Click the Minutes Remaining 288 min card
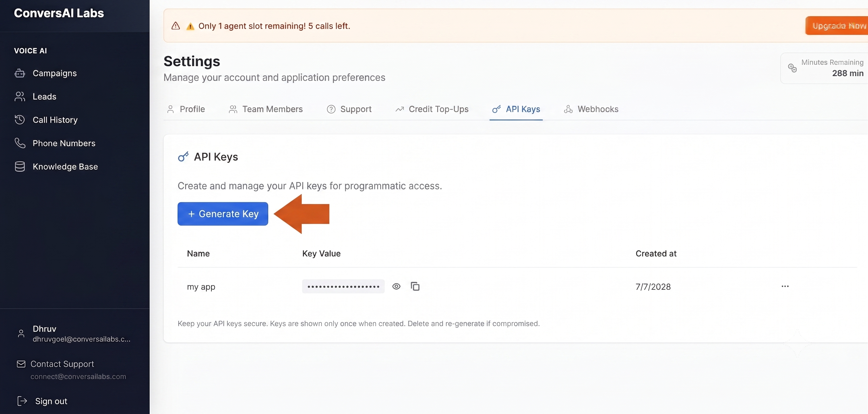Screen dimensions: 868x414 pyautogui.click(x=824, y=68)
